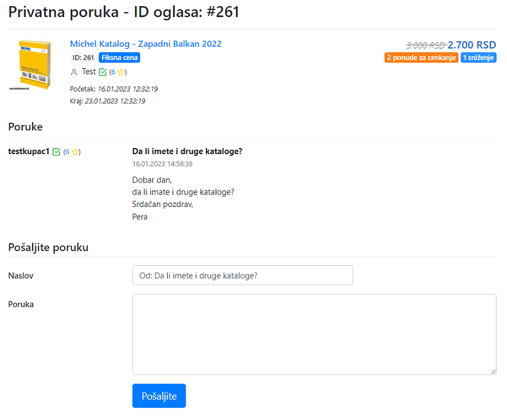Click the ID: 261 badge
The image size is (507, 420).
[x=83, y=58]
